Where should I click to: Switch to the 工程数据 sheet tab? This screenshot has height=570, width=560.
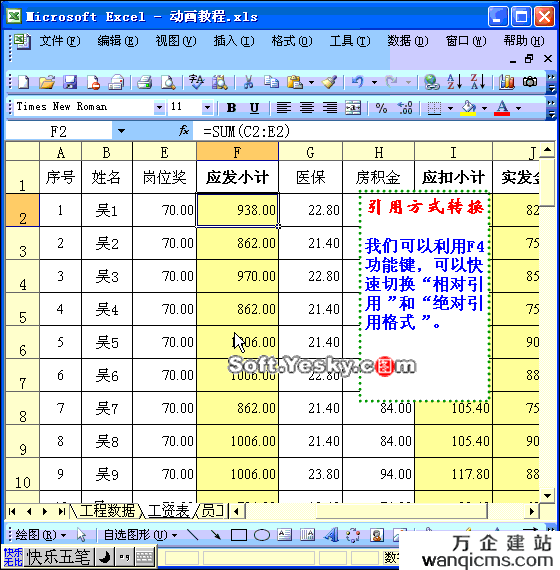(x=107, y=511)
